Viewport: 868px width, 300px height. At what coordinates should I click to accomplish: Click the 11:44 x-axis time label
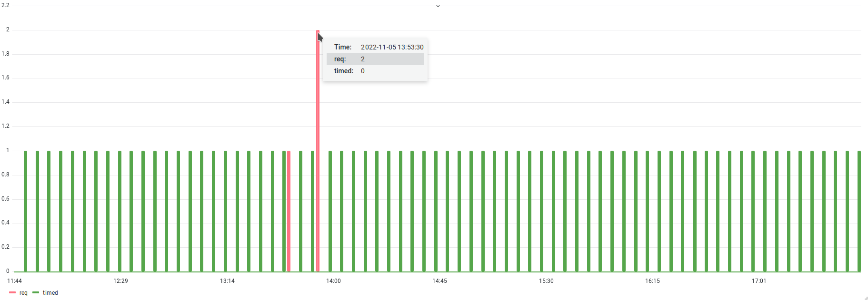pos(15,281)
